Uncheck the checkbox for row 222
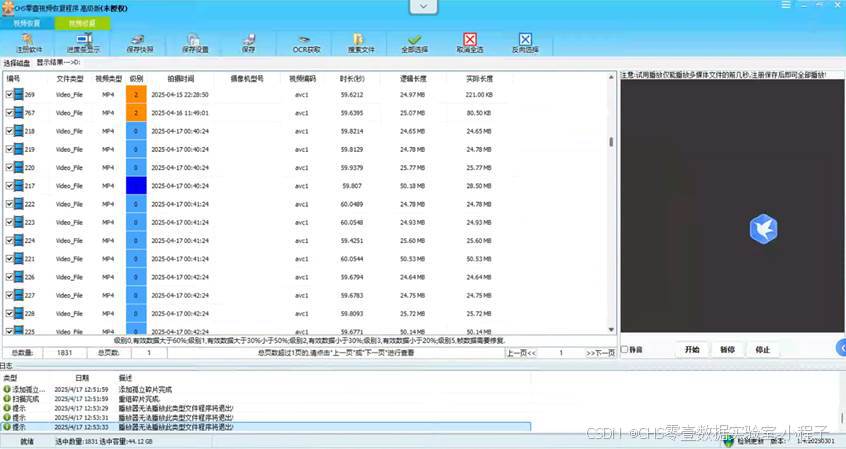 9,204
